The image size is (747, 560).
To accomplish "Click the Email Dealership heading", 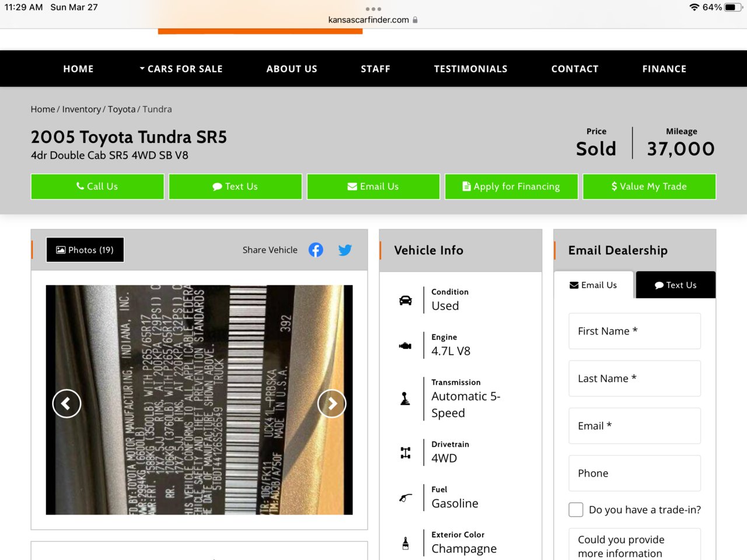I will point(618,250).
